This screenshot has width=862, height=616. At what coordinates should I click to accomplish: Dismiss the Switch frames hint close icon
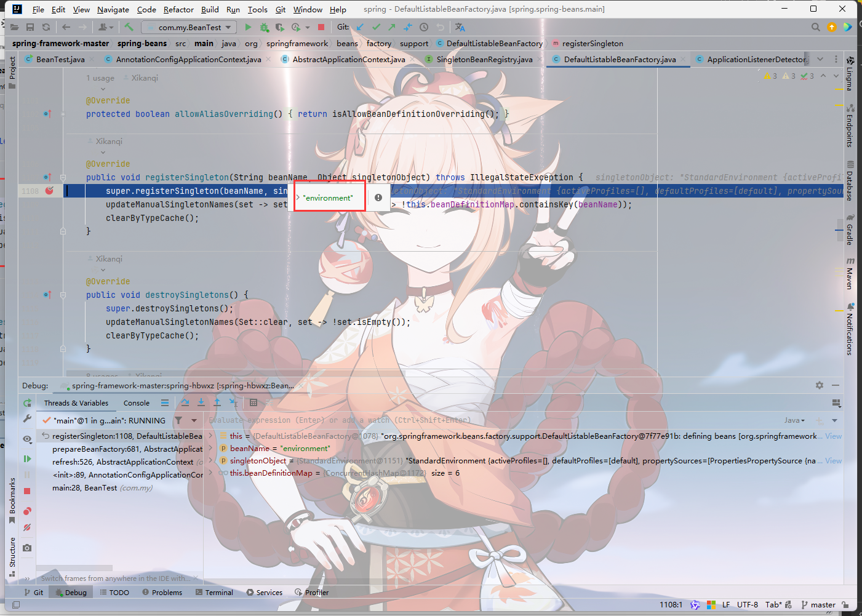196,578
